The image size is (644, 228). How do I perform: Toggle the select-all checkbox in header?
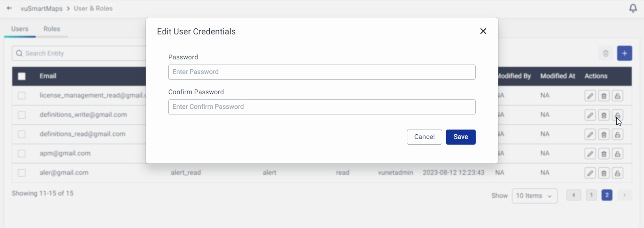coord(22,76)
